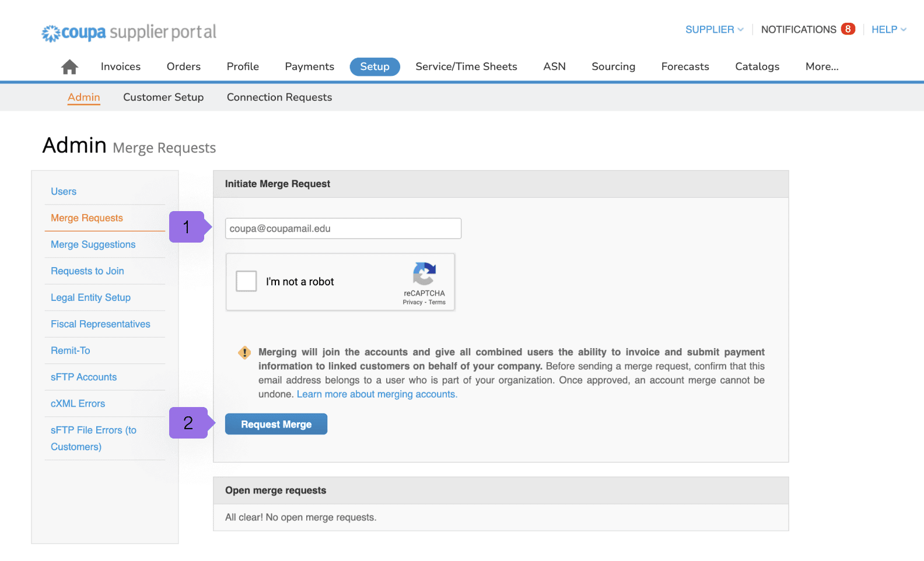
Task: Open Requests to Join
Action: pyautogui.click(x=87, y=271)
